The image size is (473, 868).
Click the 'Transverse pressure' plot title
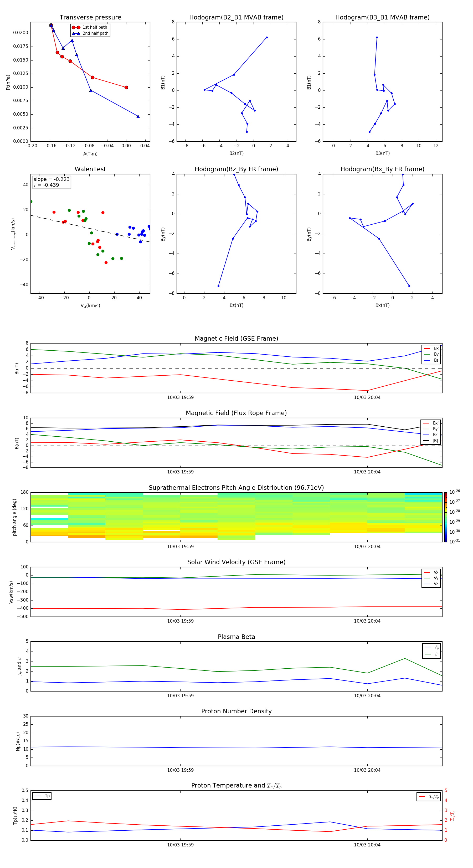coord(90,18)
